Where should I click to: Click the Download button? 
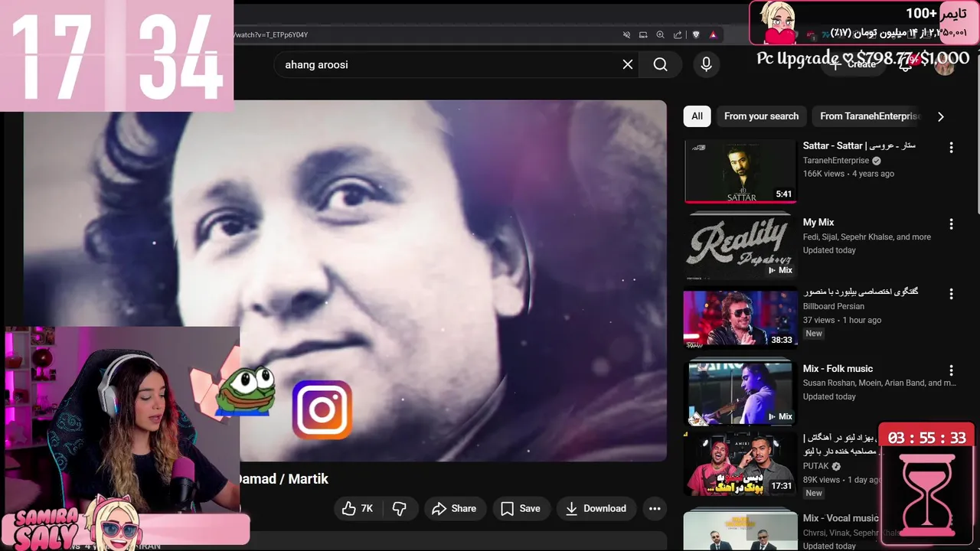click(x=596, y=508)
